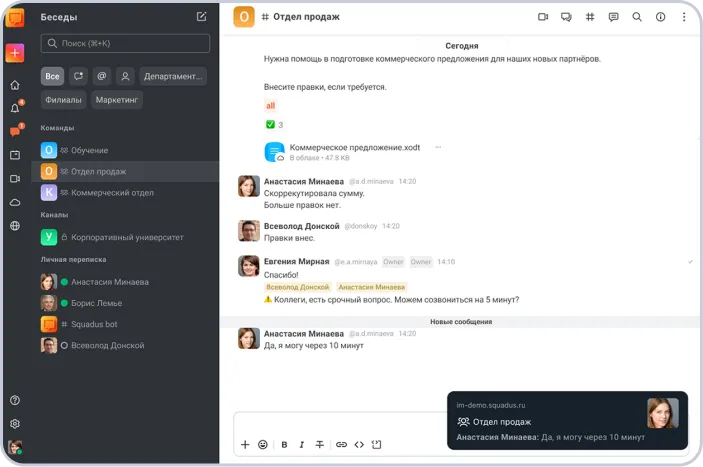Start a video call in Отдел продаж
The height and width of the screenshot is (467, 703).
[x=543, y=17]
